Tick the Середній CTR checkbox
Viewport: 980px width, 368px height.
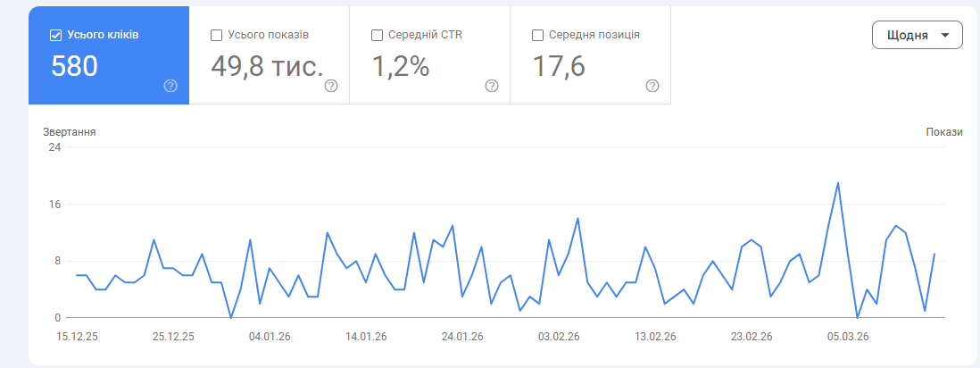click(x=377, y=35)
